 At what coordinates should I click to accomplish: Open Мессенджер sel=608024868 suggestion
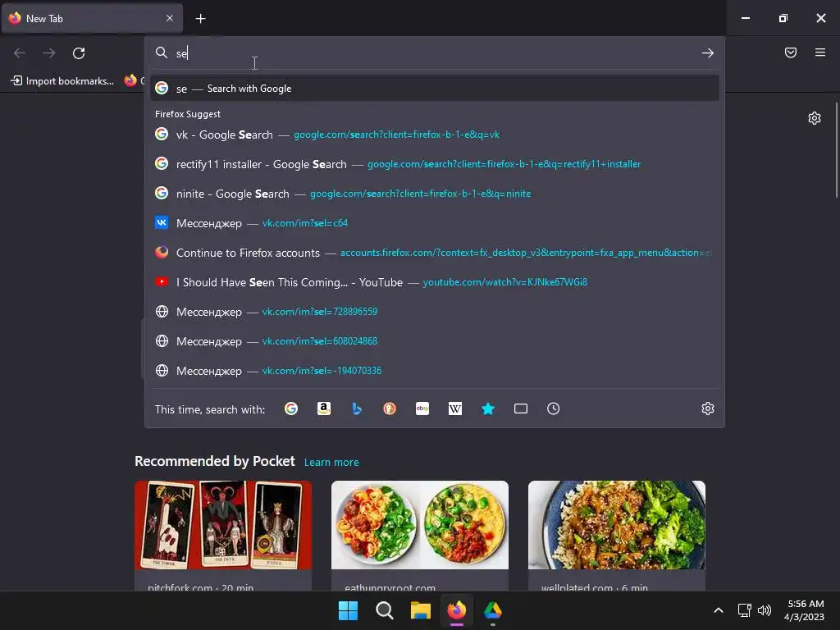click(x=435, y=340)
